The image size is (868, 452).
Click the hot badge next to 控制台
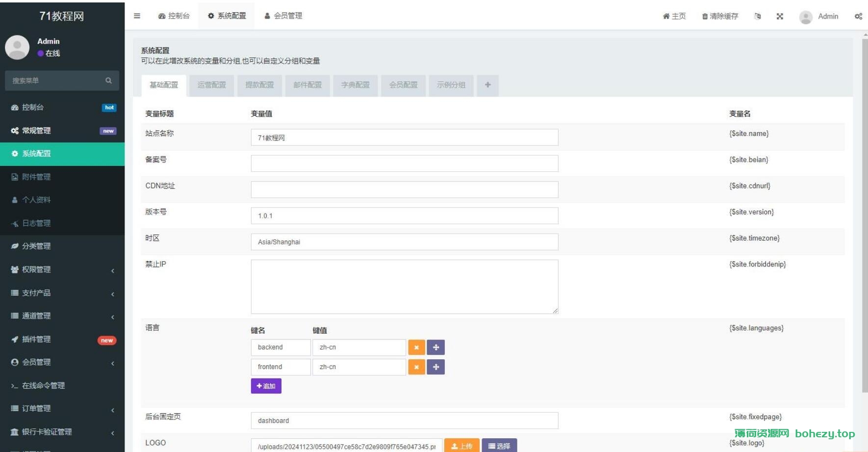pyautogui.click(x=109, y=107)
